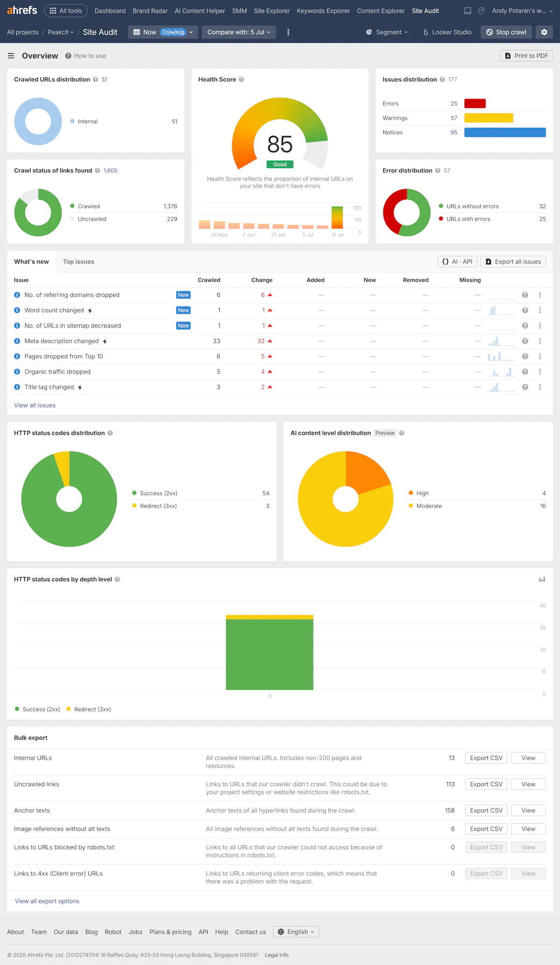Image resolution: width=560 pixels, height=965 pixels.
Task: Open Andy Potanin's workspace account dropdown
Action: 522,11
